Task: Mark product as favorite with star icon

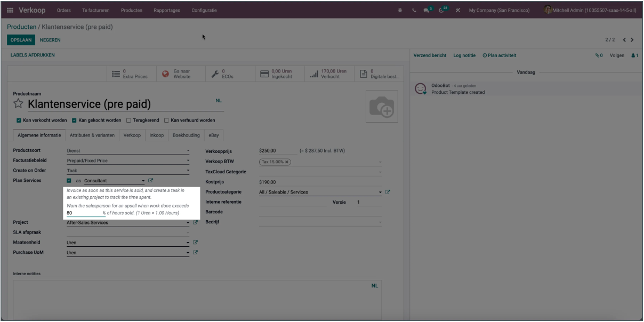Action: (19, 104)
